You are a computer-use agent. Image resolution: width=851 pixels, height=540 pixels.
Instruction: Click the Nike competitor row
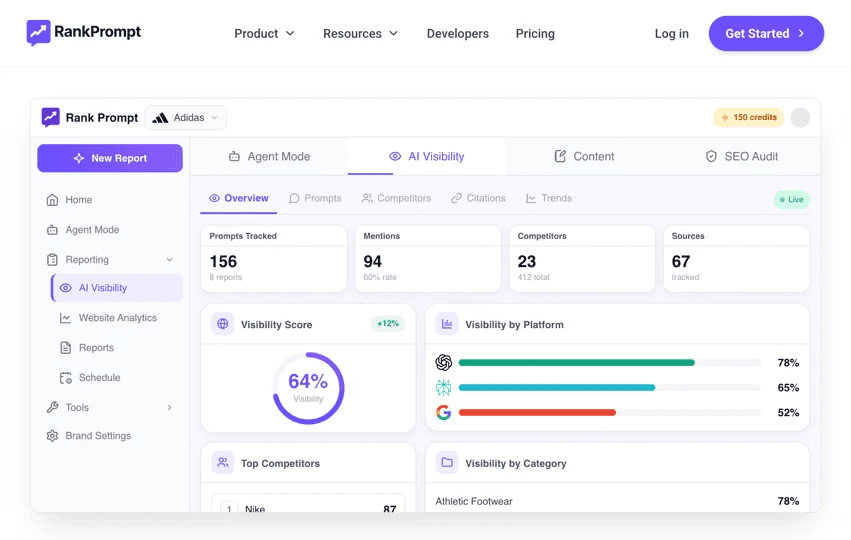(308, 505)
